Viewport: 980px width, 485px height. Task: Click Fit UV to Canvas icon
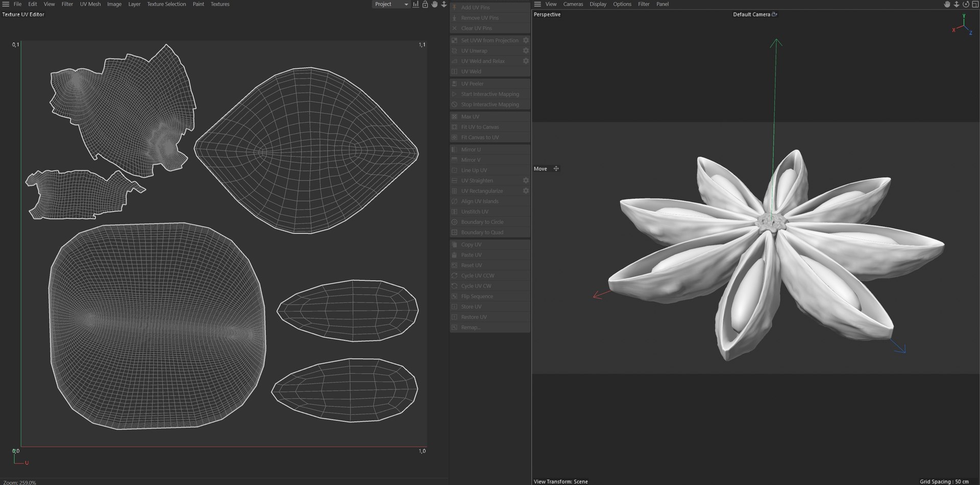point(454,127)
